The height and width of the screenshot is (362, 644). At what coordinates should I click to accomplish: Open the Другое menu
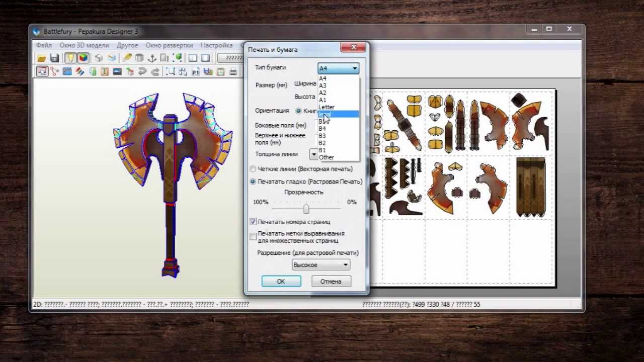(x=127, y=45)
